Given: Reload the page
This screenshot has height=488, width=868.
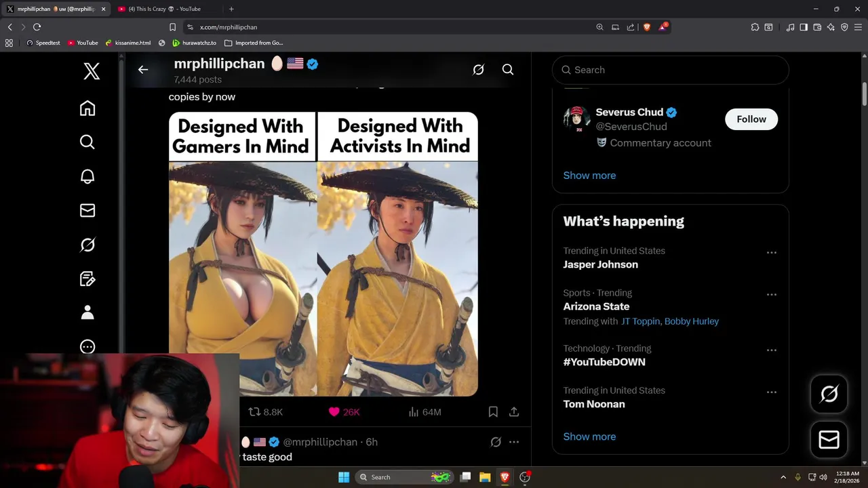Looking at the screenshot, I should (x=37, y=27).
